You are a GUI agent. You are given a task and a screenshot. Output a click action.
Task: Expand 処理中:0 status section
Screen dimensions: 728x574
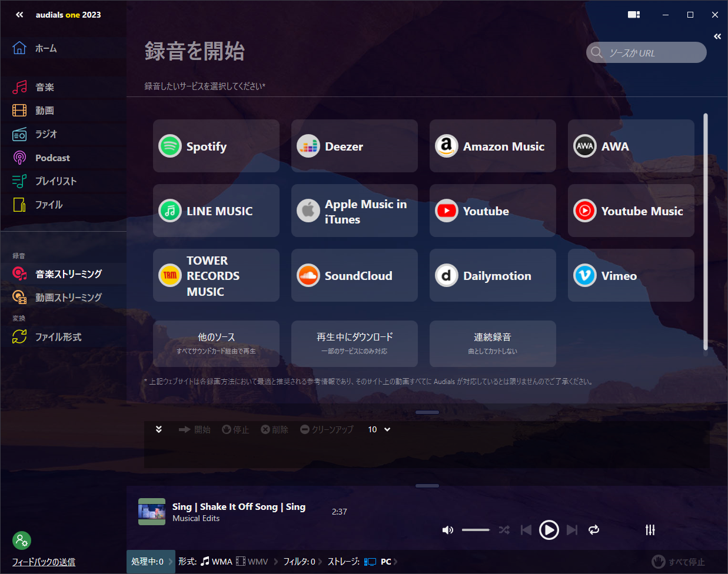pos(151,562)
